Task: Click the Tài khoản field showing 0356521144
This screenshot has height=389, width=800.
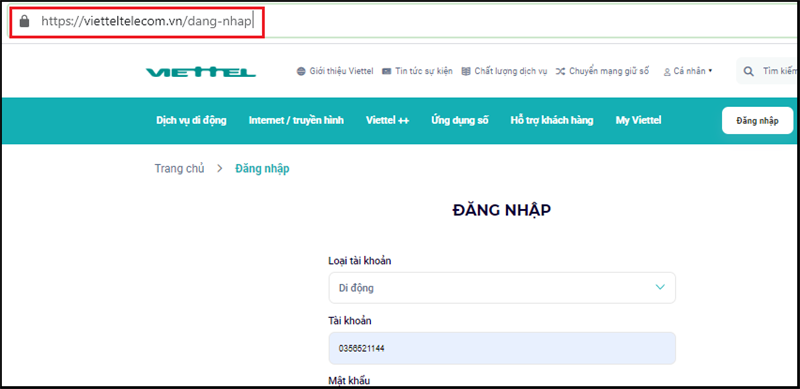Action: tap(502, 348)
